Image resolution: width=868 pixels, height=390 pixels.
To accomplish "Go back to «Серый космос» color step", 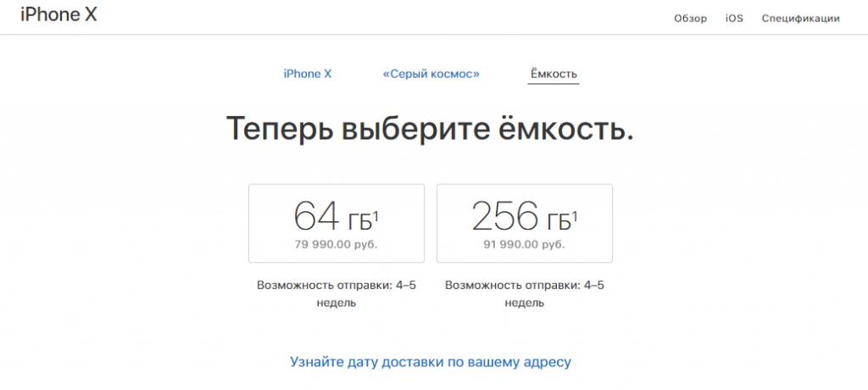I will (431, 74).
